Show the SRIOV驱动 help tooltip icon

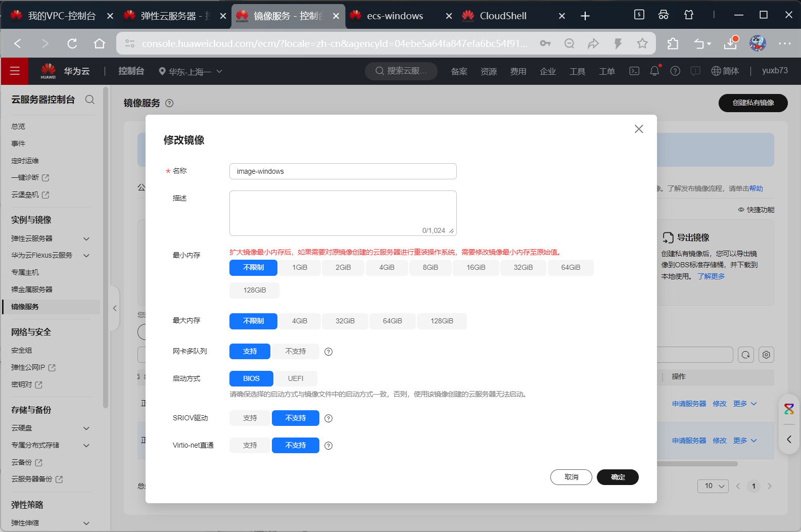[x=328, y=418]
